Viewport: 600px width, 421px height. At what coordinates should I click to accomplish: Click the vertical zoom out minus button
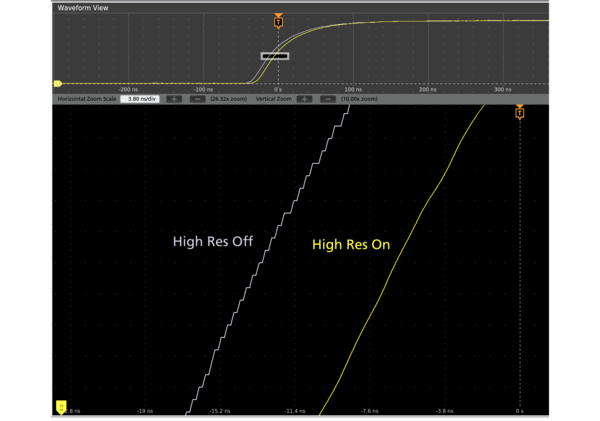(327, 99)
